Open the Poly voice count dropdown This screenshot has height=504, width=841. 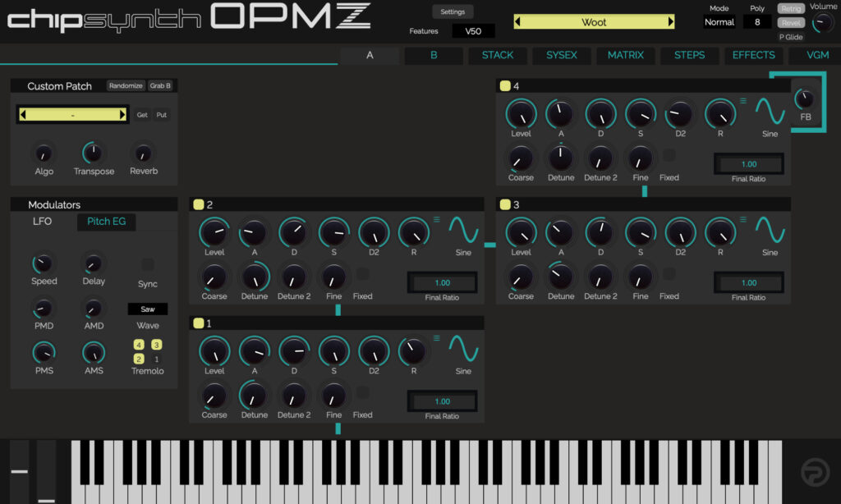[x=756, y=22]
